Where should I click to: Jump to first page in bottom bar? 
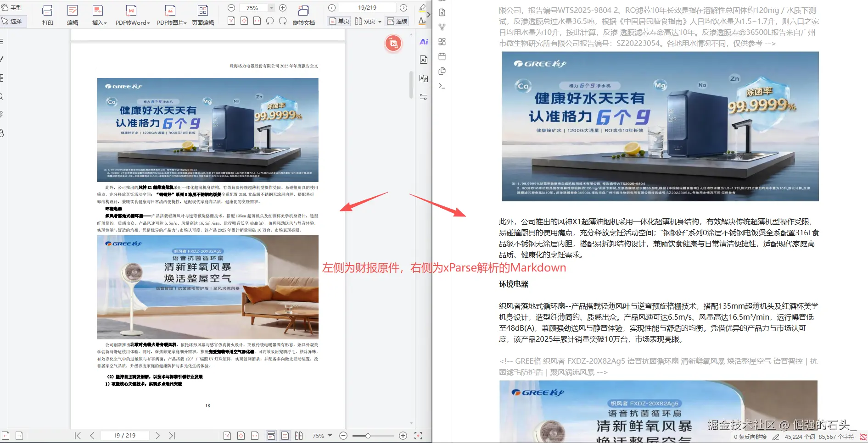(x=78, y=436)
